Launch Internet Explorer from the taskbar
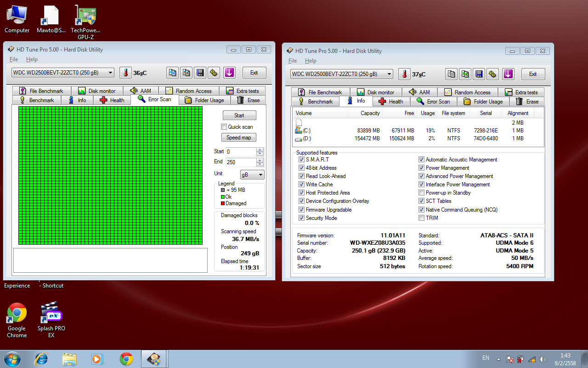This screenshot has height=368, width=588. tap(42, 359)
